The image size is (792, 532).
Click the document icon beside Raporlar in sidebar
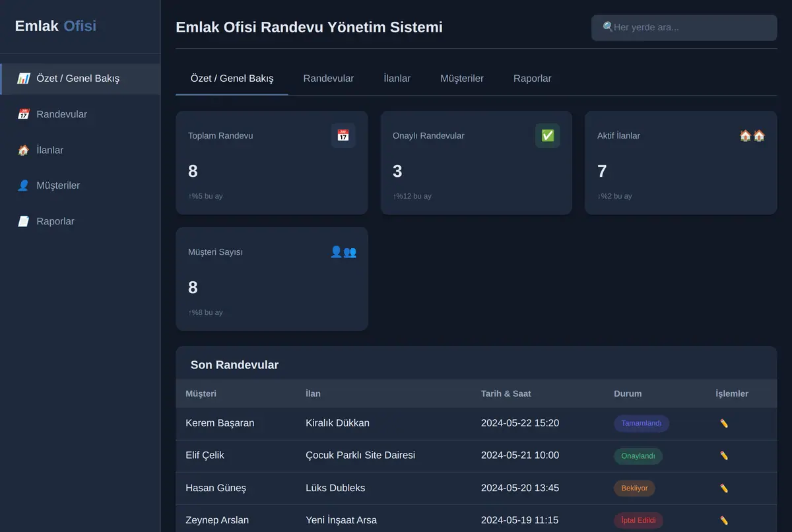click(23, 221)
